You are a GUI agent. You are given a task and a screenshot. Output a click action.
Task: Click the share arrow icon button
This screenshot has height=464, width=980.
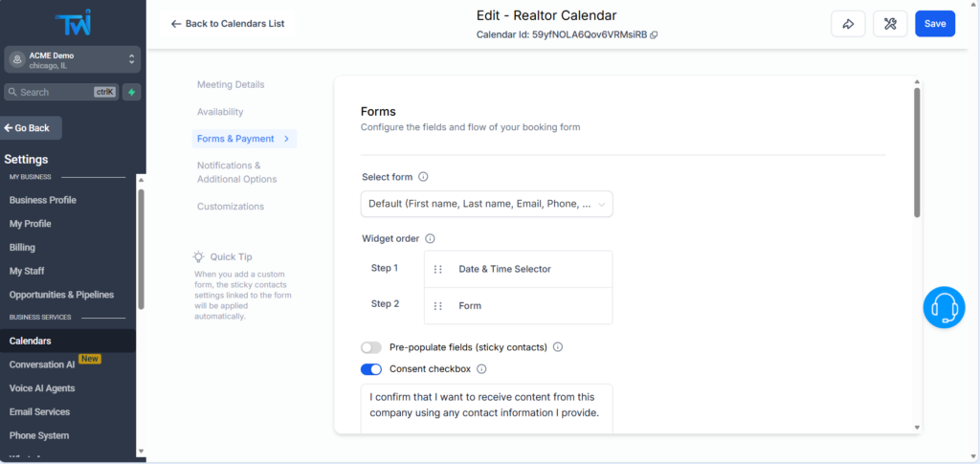click(848, 24)
